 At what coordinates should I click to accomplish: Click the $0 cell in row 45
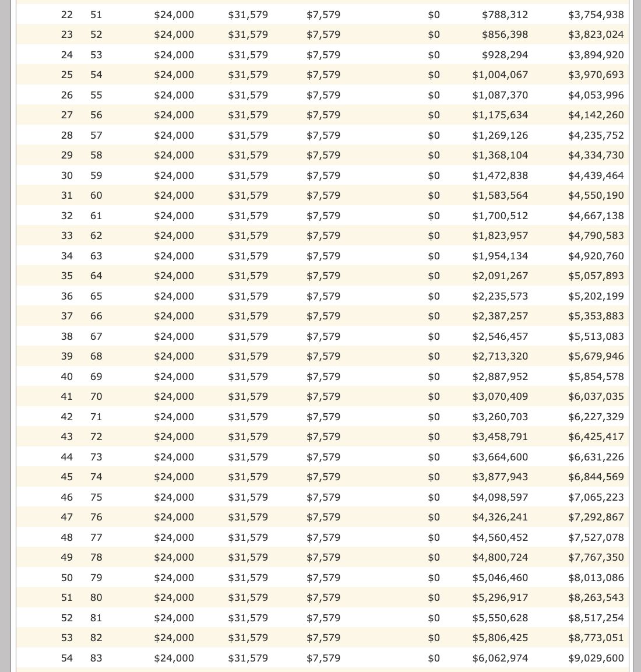[434, 477]
